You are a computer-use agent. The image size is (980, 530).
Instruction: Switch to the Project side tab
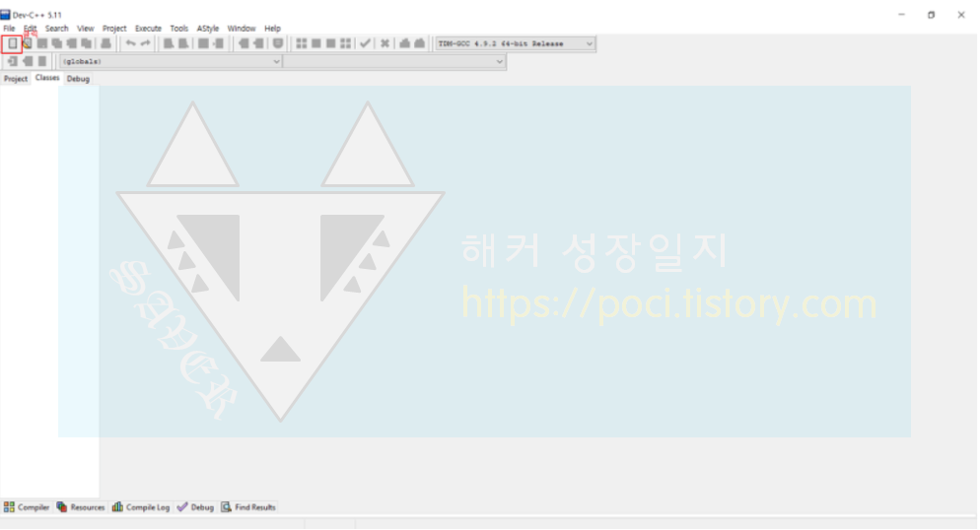point(16,79)
